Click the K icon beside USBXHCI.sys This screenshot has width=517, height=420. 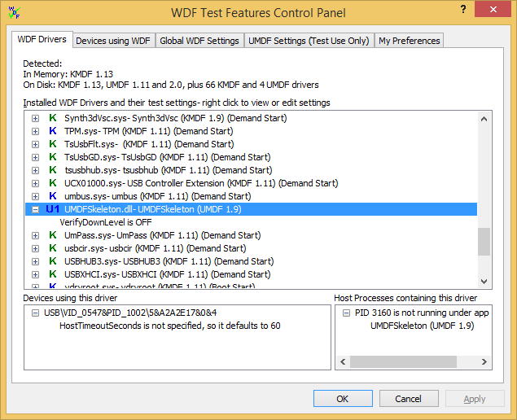coord(53,274)
